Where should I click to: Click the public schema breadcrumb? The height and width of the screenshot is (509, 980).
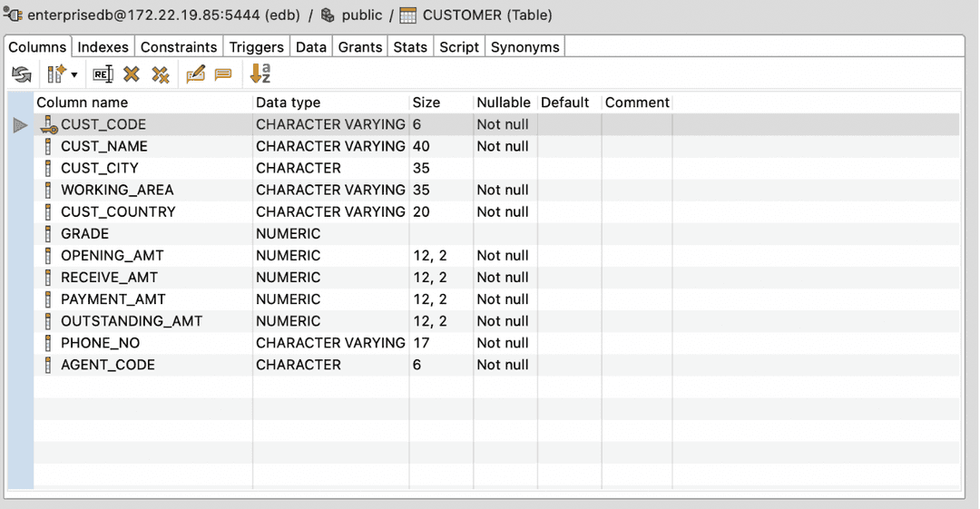coord(361,15)
